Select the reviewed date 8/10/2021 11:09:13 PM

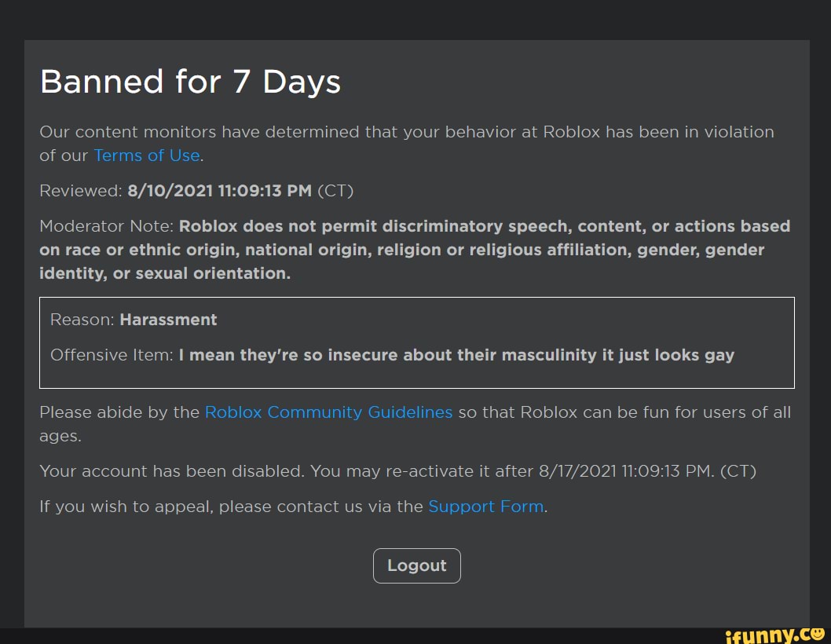tap(219, 191)
